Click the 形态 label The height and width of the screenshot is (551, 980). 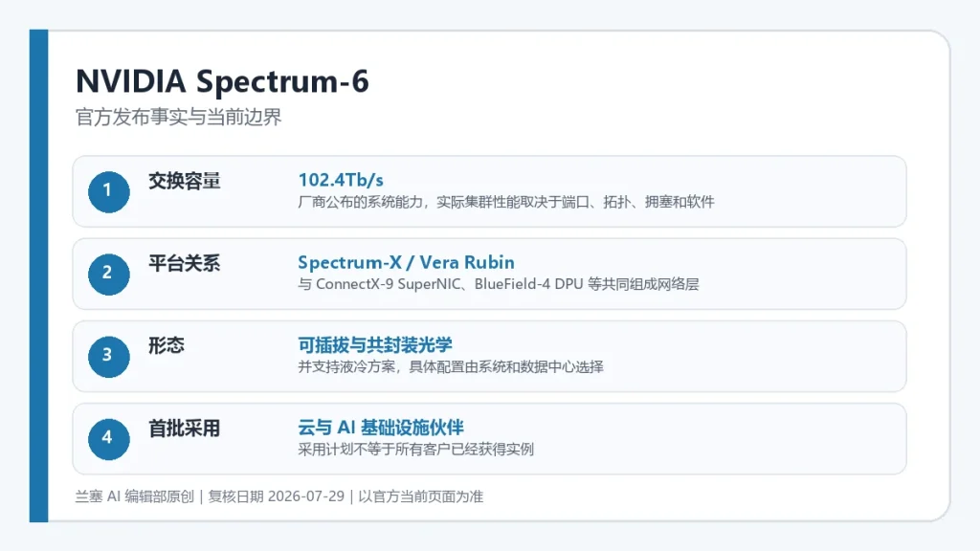coord(167,345)
